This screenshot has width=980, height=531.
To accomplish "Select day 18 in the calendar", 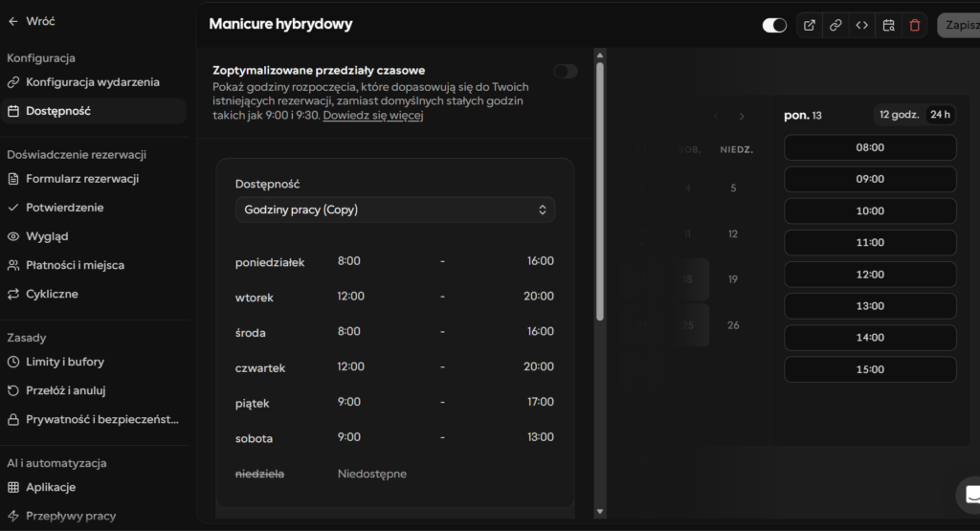I will [687, 279].
